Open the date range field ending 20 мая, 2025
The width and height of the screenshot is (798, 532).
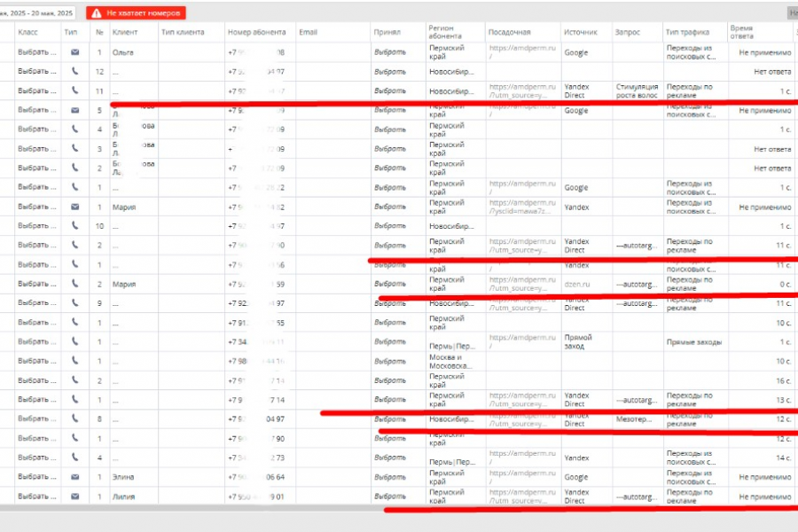click(36, 13)
